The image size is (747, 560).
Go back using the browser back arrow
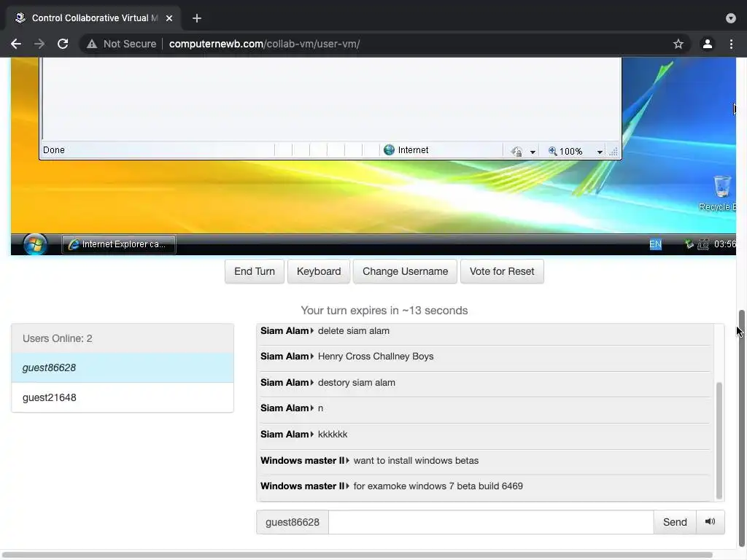(16, 44)
